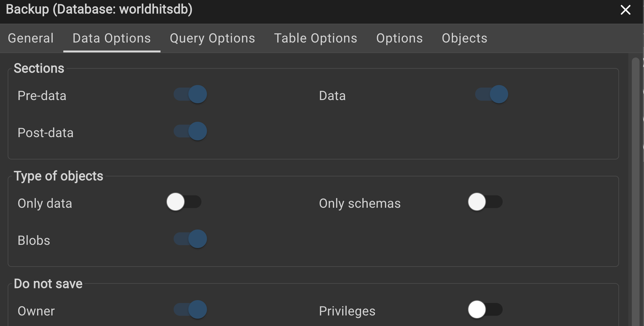Open the Options tab

coord(399,38)
